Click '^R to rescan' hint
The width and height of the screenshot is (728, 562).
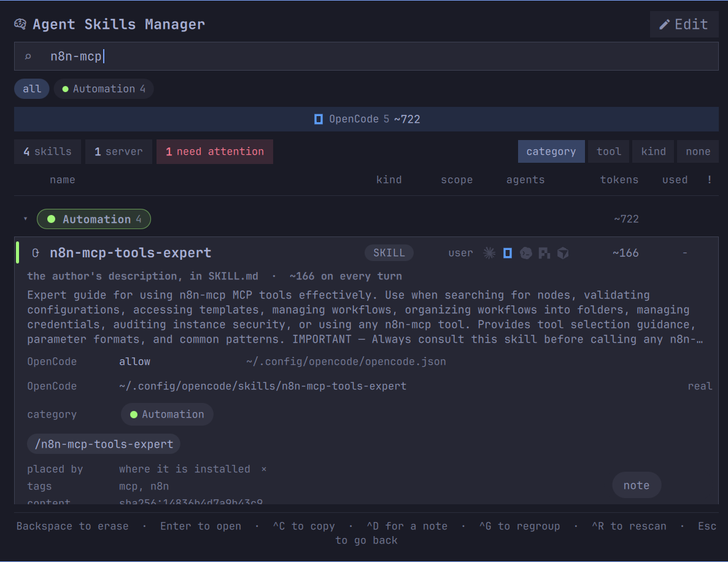(629, 526)
